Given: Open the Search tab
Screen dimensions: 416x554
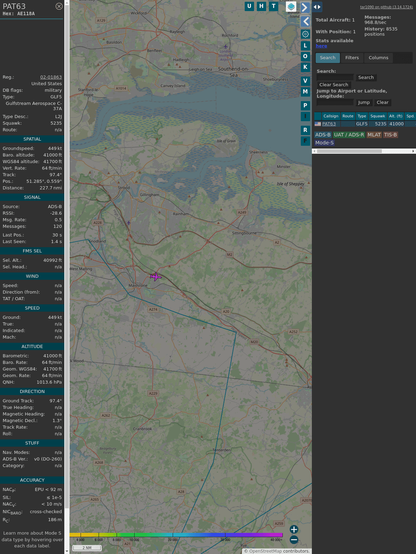Looking at the screenshot, I should pyautogui.click(x=328, y=58).
